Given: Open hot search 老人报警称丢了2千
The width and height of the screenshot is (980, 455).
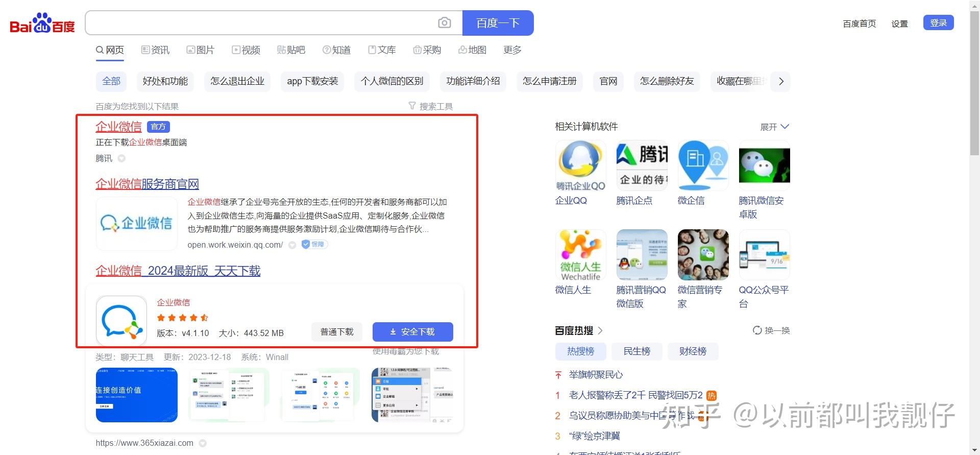Looking at the screenshot, I should pyautogui.click(x=636, y=395).
